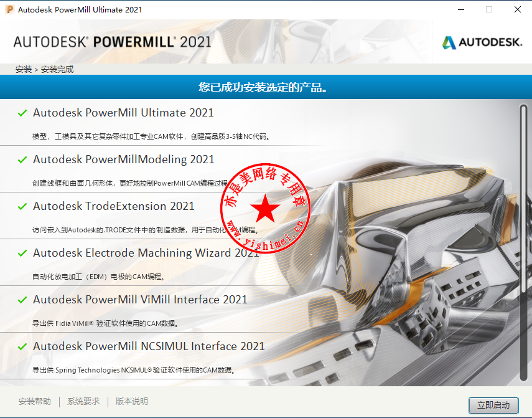Minimize the PowerMill installer window
Image resolution: width=532 pixels, height=418 pixels.
(x=460, y=9)
